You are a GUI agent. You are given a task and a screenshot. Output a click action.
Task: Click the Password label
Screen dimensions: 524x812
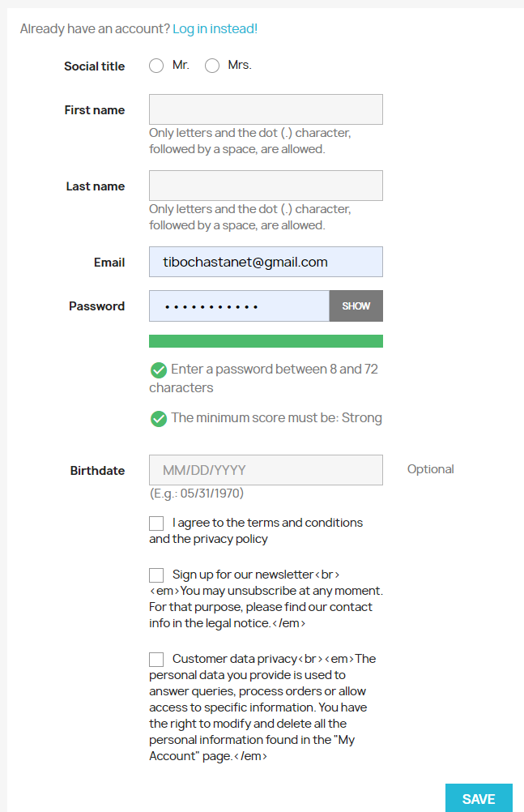(x=97, y=306)
